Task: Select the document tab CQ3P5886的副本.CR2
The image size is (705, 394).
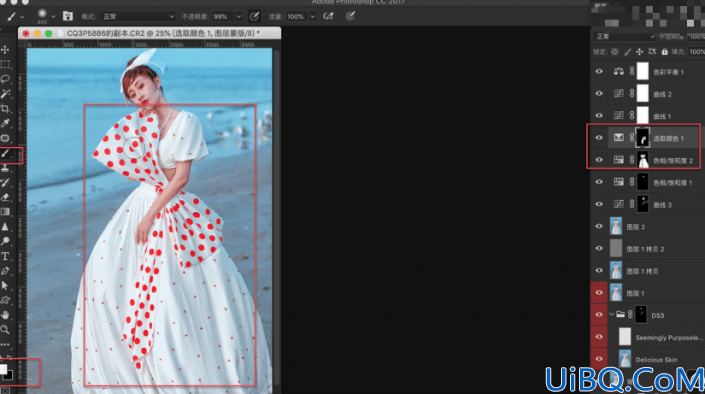Action: (149, 33)
